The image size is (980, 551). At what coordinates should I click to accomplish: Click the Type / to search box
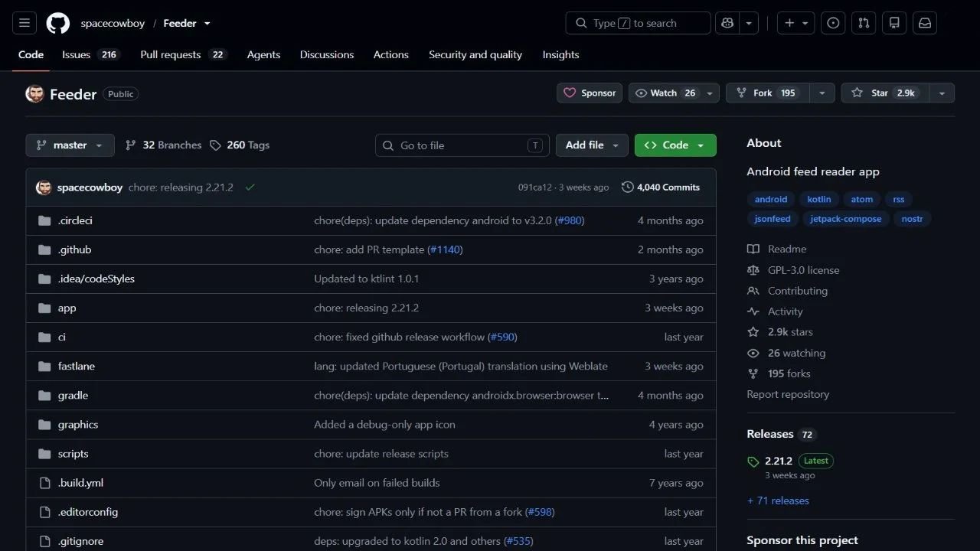[639, 23]
